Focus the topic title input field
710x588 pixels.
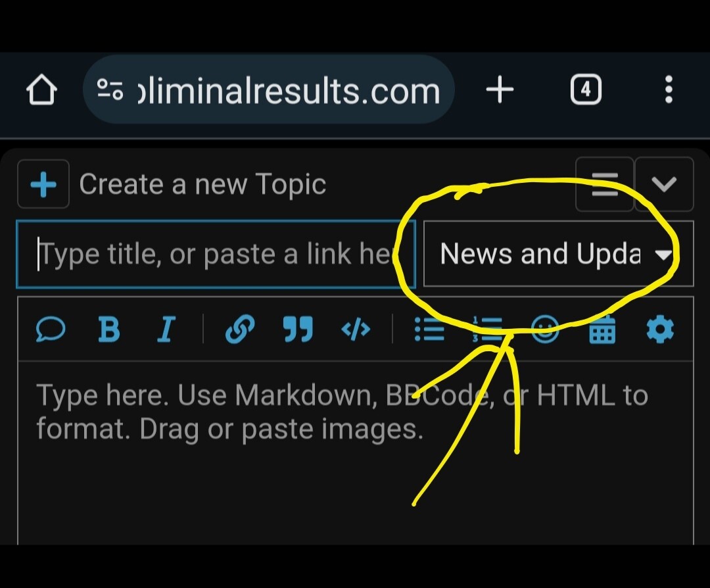point(216,254)
